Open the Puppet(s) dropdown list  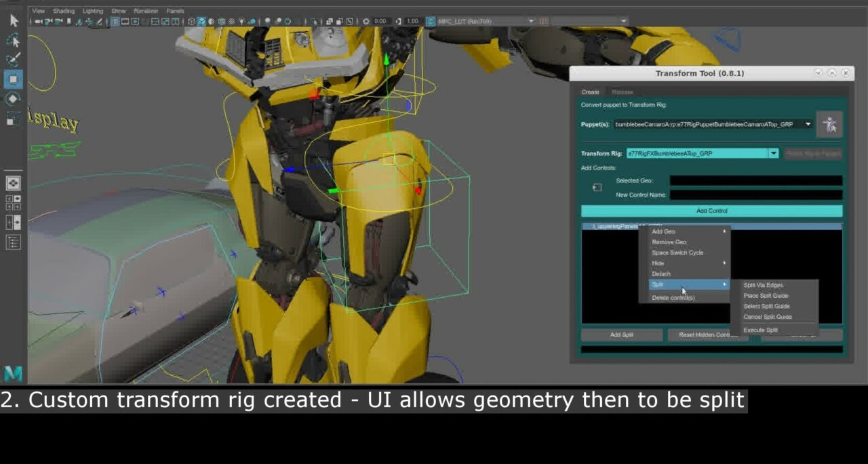[714, 124]
